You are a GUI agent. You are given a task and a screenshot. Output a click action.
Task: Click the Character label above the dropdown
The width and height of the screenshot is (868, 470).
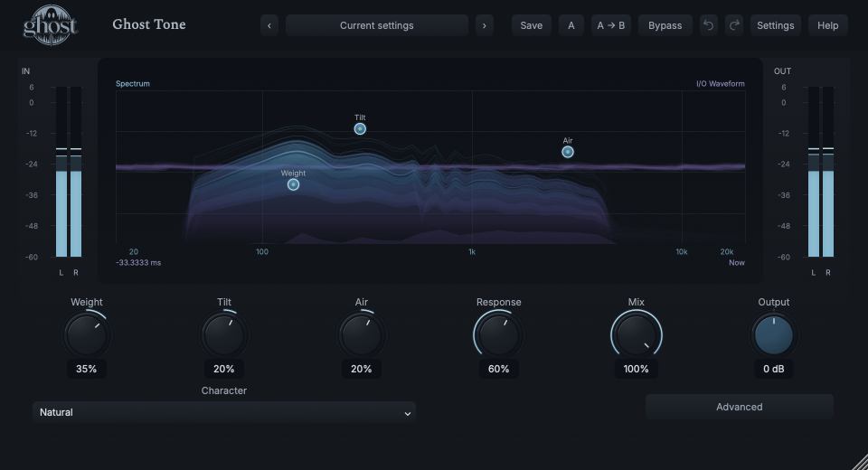223,390
